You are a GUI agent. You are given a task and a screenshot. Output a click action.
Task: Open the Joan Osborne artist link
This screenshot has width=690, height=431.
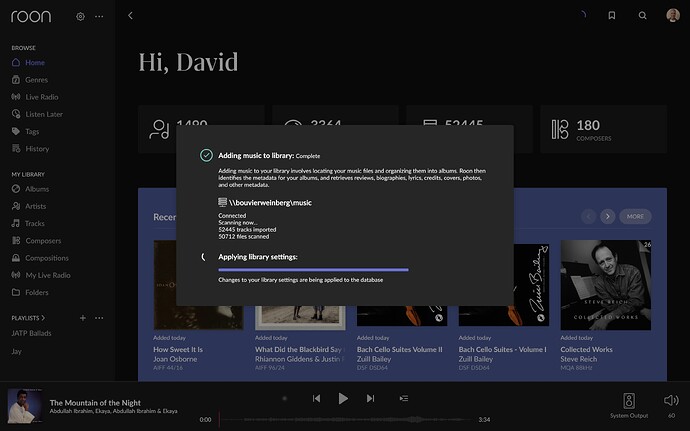point(175,359)
